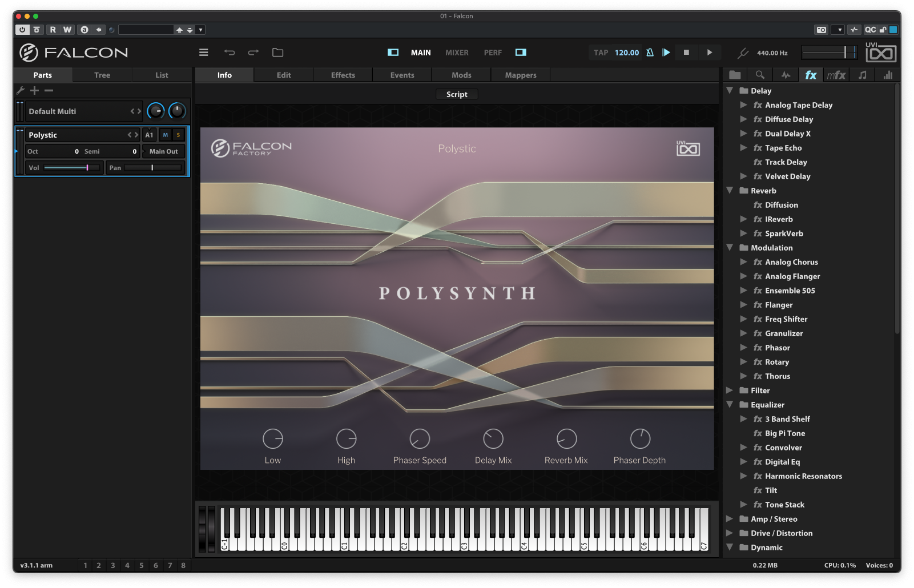This screenshot has height=588, width=914.
Task: Open the mfx MIDI effects browser icon
Action: point(836,75)
